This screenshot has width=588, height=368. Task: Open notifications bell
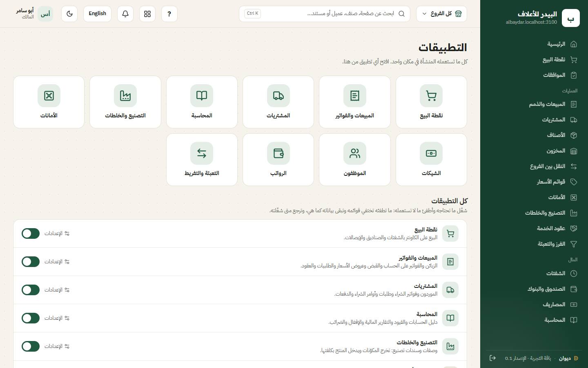coord(125,14)
